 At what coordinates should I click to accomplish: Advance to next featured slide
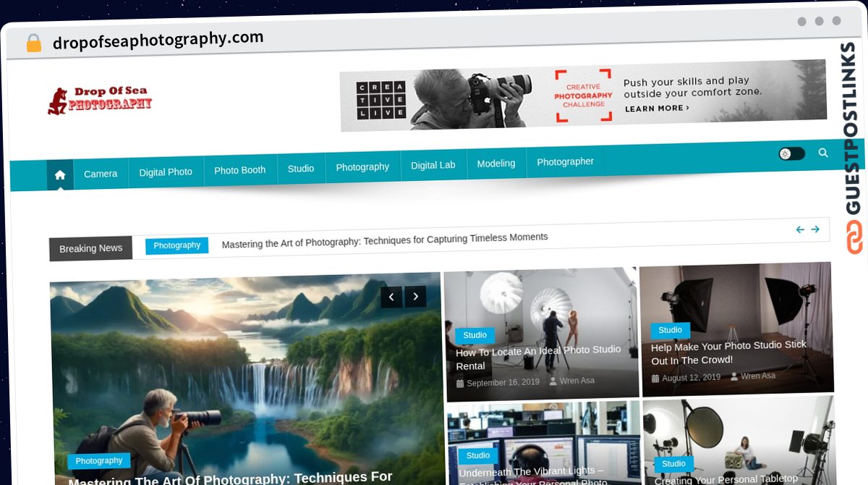[415, 297]
